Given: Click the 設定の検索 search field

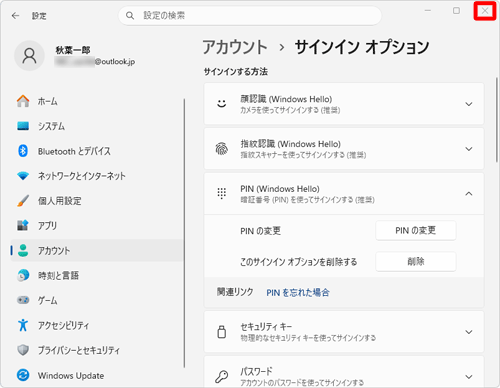Looking at the screenshot, I should (x=250, y=16).
